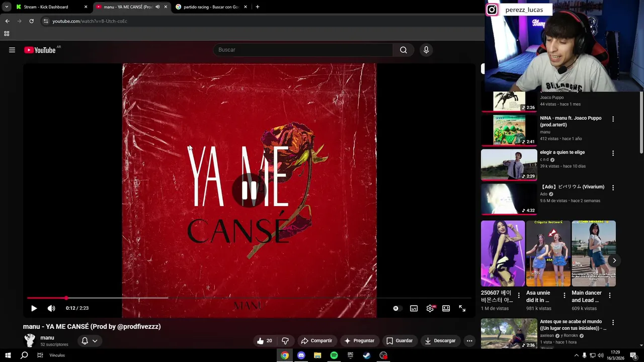Open Windows Start menu
This screenshot has height=362, width=644.
tap(8, 355)
